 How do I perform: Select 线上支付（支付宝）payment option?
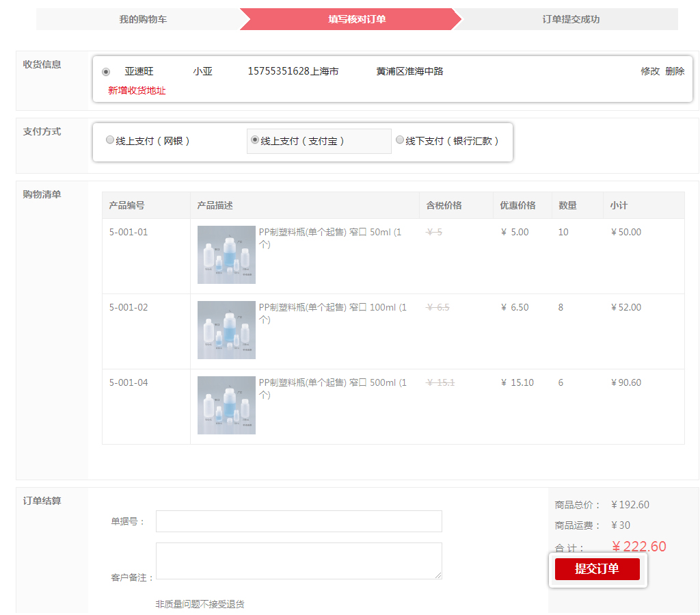tap(255, 140)
